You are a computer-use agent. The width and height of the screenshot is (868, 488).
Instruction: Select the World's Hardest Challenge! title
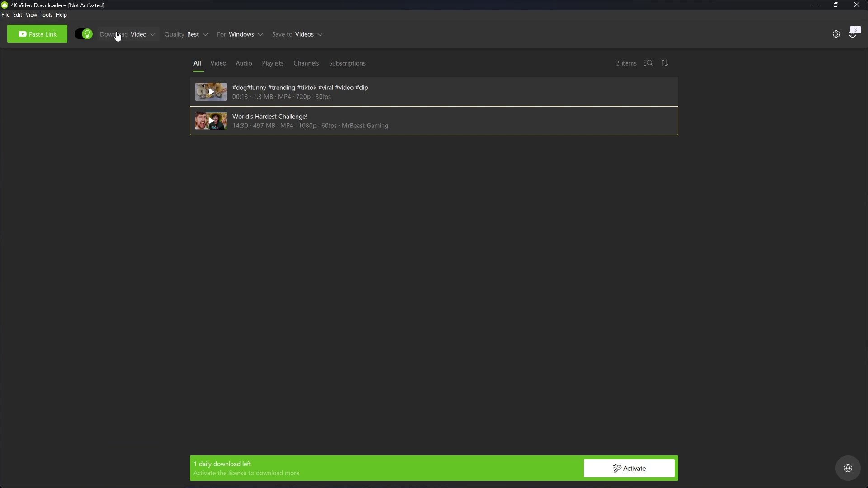[x=270, y=117]
